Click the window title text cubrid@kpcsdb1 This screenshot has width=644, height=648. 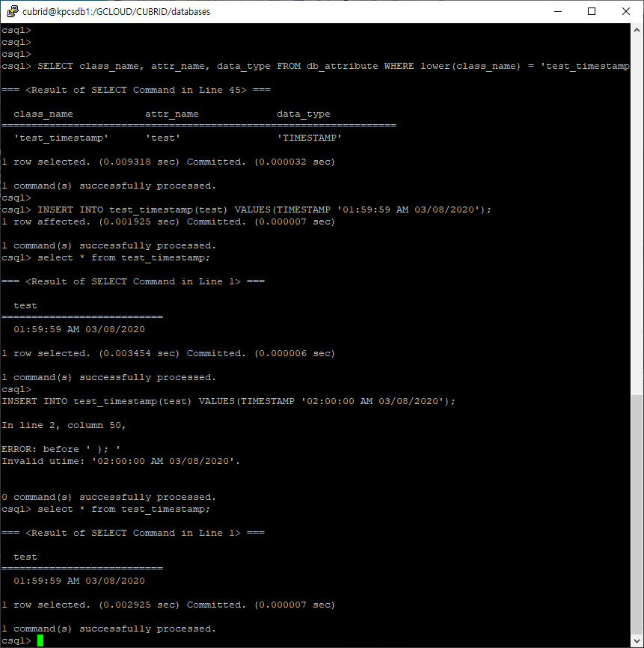pos(116,11)
